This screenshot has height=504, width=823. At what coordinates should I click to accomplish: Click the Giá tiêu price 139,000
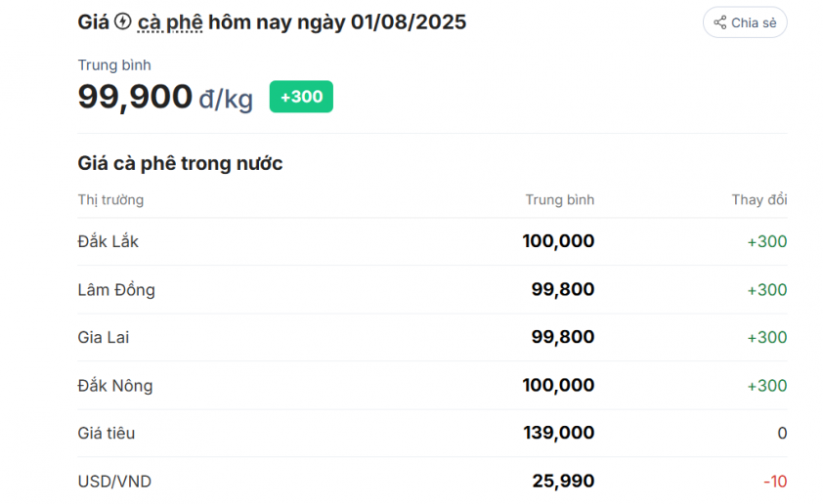(559, 434)
